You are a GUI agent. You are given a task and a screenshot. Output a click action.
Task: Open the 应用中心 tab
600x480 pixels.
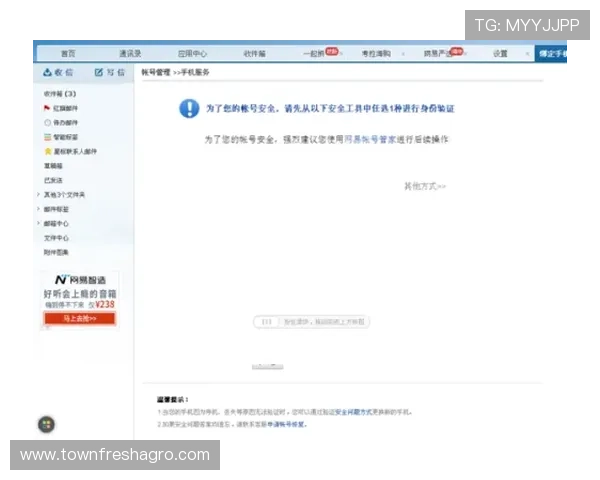[192, 54]
